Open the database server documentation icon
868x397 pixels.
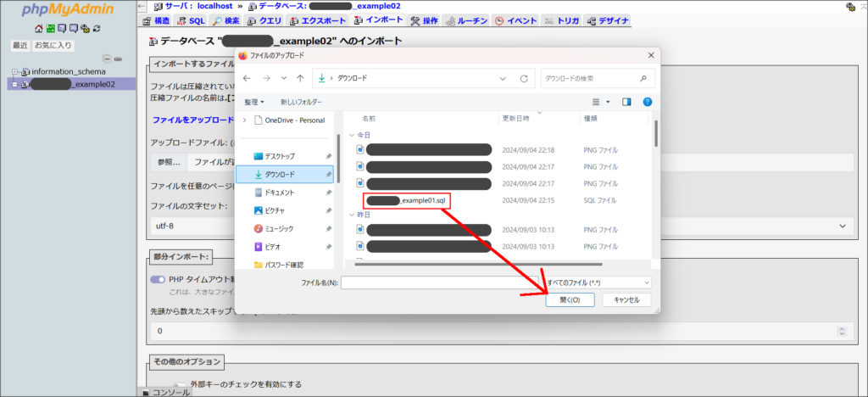click(x=73, y=29)
